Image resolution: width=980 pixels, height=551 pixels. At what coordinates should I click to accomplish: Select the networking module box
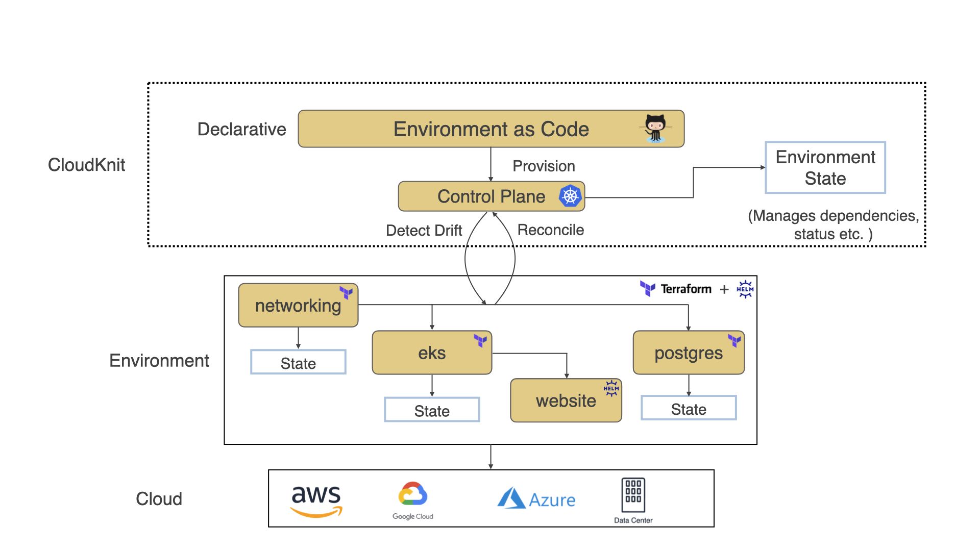tap(298, 305)
